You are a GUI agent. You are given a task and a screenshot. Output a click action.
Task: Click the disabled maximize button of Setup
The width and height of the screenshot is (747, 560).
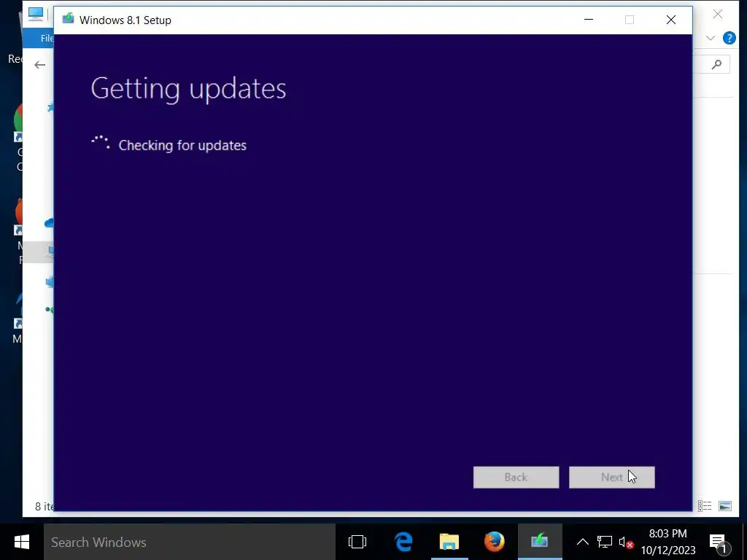630,20
